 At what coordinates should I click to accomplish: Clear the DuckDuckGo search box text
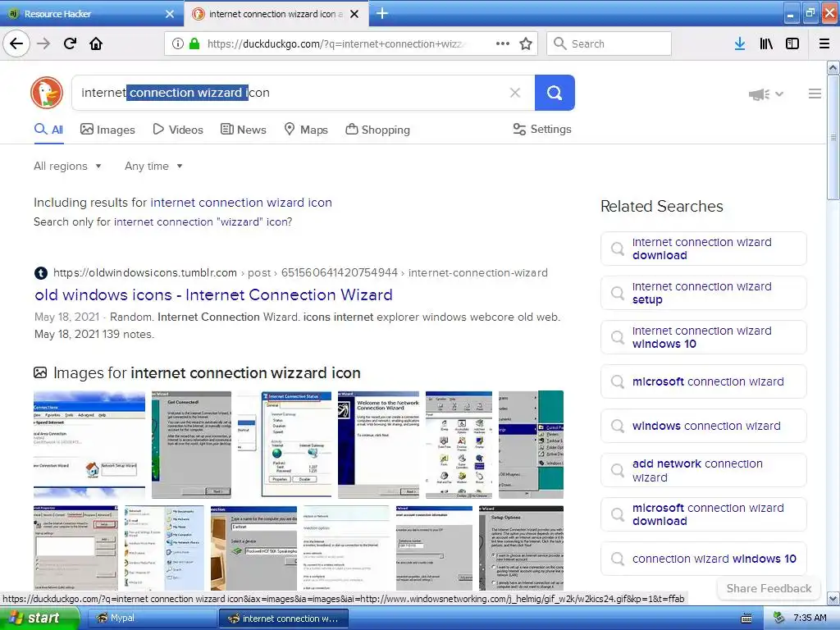point(515,93)
